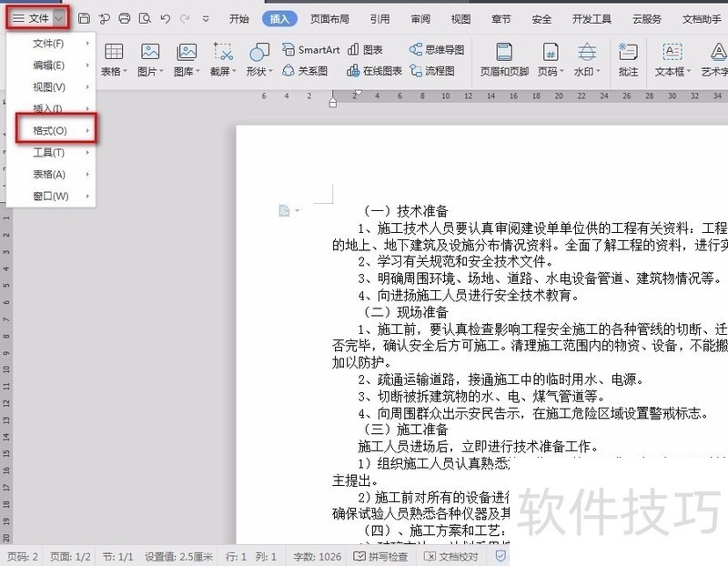This screenshot has width=728, height=566.
Task: Open quick access toolbar customize arrow
Action: (x=206, y=18)
